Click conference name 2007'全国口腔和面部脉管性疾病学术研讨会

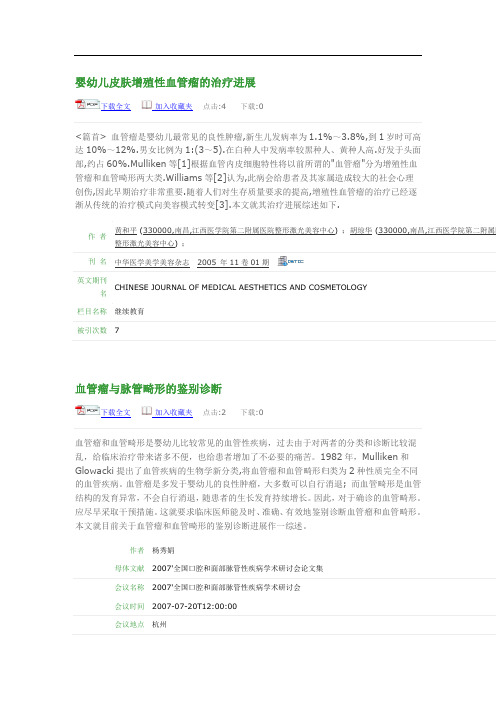[227, 587]
